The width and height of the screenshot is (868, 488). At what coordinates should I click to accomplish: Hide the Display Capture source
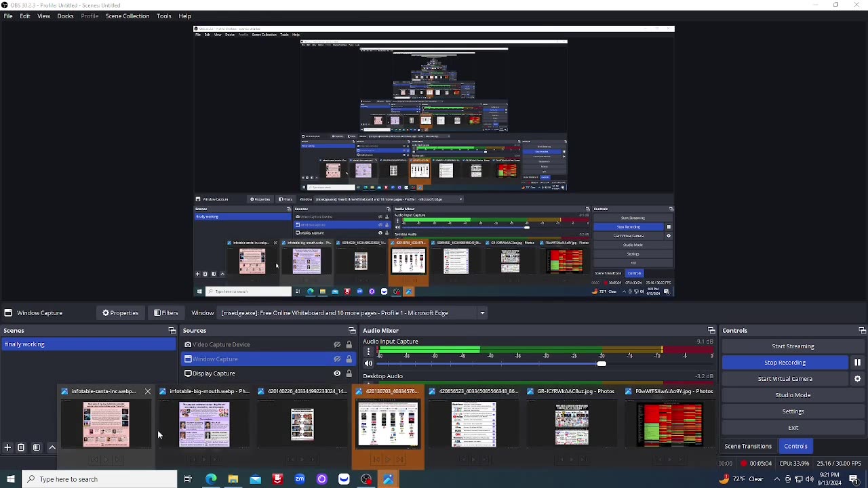tap(337, 373)
